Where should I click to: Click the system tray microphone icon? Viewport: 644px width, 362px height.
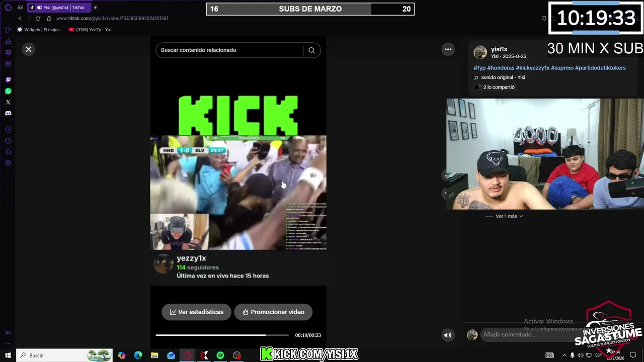[572, 355]
